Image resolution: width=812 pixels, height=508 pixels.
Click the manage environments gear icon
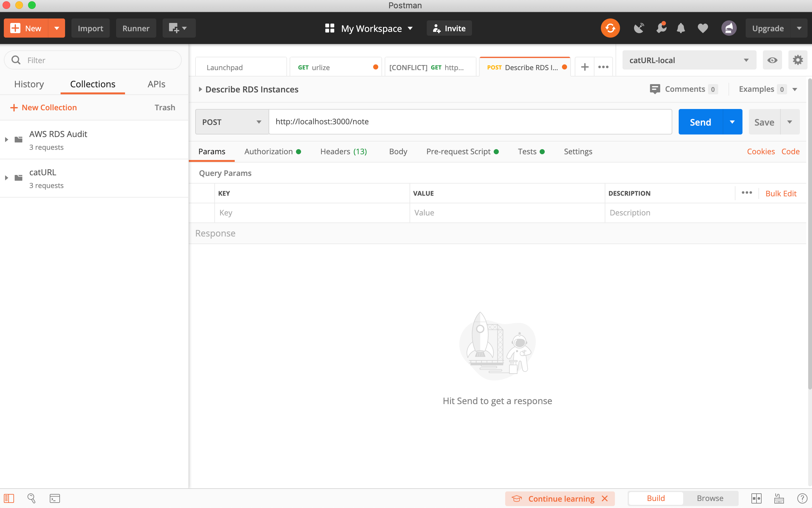tap(798, 60)
